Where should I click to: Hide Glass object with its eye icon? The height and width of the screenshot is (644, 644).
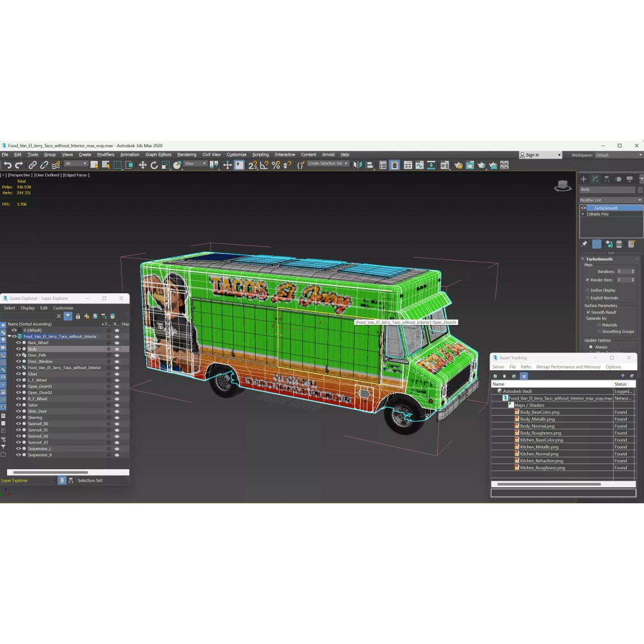click(18, 374)
